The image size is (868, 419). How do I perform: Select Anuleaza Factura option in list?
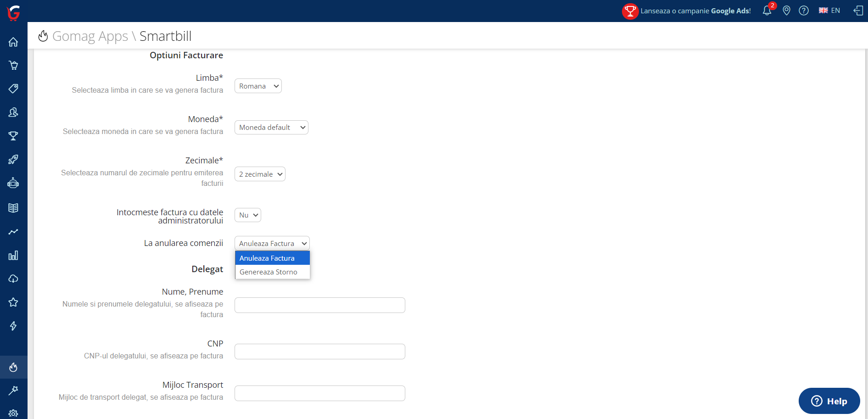(x=273, y=258)
